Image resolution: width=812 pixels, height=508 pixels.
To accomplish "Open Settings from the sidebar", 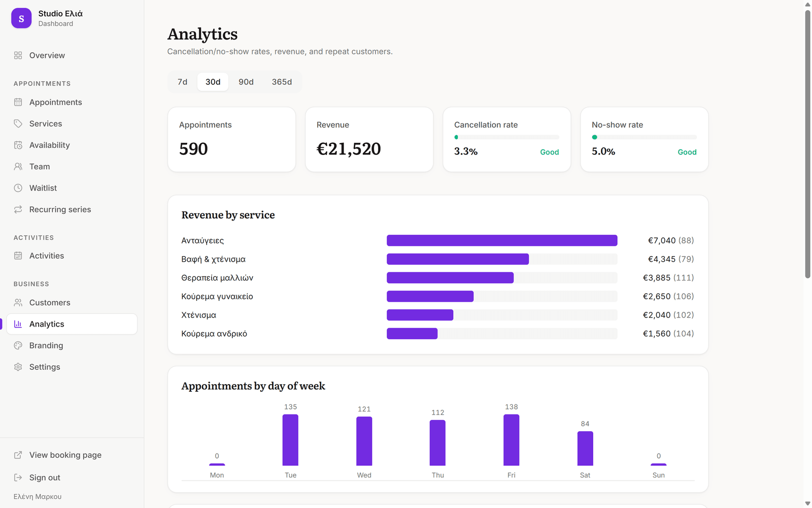I will coord(72,367).
